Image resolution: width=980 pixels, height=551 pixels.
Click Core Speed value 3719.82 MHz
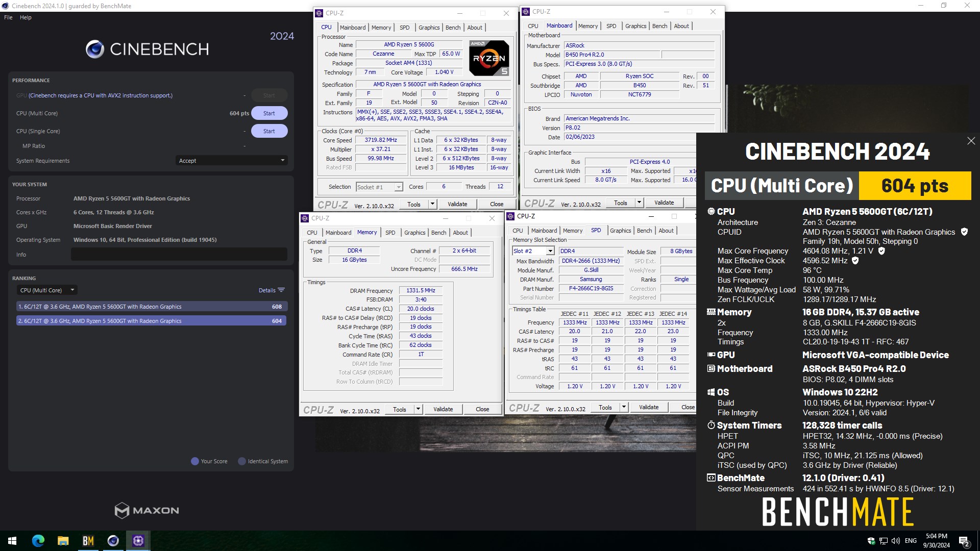click(381, 140)
